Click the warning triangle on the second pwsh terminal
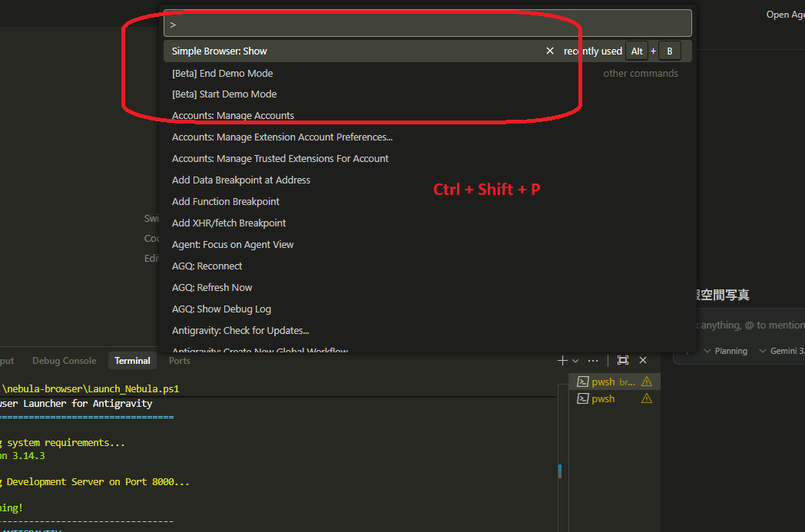This screenshot has height=532, width=805. (x=645, y=398)
